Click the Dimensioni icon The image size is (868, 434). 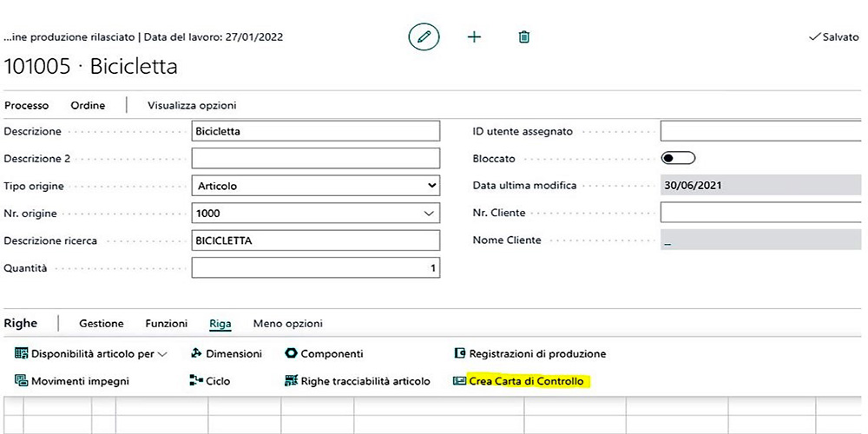click(x=196, y=353)
